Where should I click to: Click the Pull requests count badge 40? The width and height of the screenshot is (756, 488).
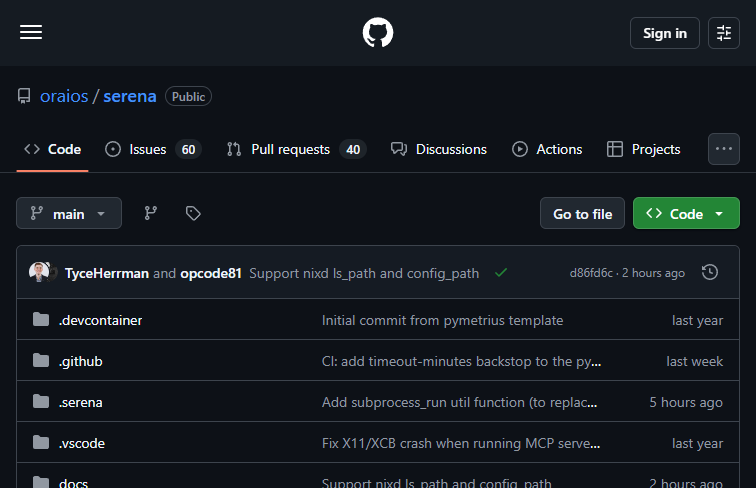coord(353,149)
